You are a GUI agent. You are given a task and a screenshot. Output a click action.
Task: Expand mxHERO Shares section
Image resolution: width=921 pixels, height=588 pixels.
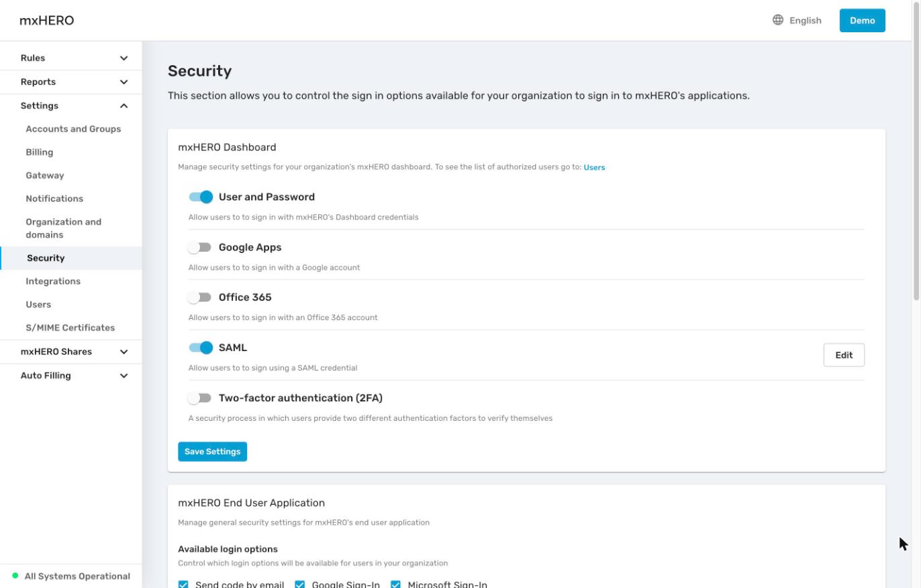(71, 352)
